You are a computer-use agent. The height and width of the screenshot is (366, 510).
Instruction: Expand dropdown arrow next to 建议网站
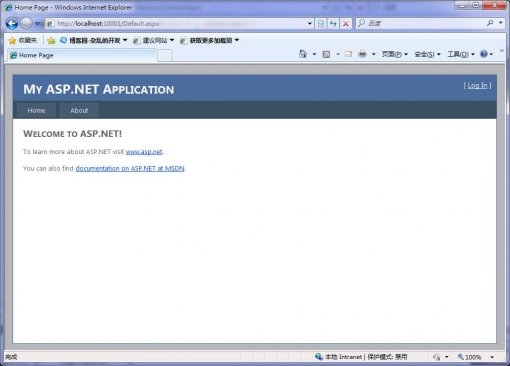pyautogui.click(x=172, y=40)
